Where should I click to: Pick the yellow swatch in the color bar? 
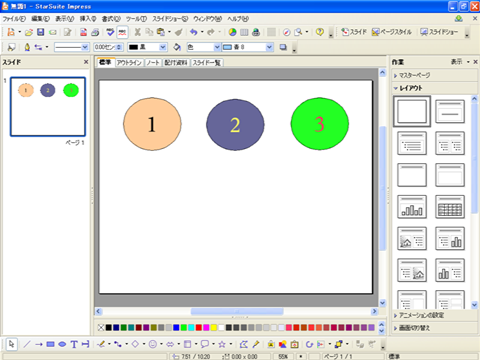pyautogui.click(x=214, y=328)
